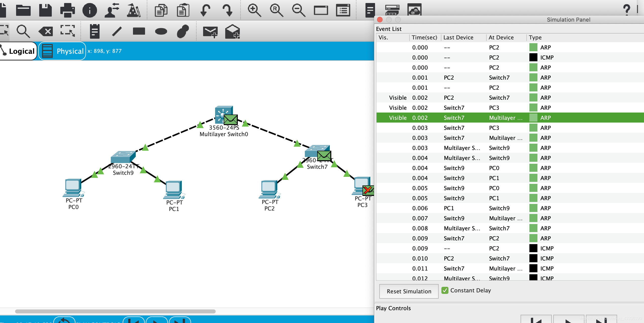The width and height of the screenshot is (644, 323).
Task: Paste with the clipboard icon
Action: (x=183, y=10)
